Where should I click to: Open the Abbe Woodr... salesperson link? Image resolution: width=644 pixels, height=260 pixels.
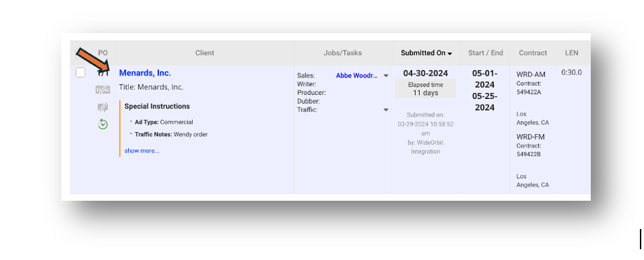click(x=356, y=76)
